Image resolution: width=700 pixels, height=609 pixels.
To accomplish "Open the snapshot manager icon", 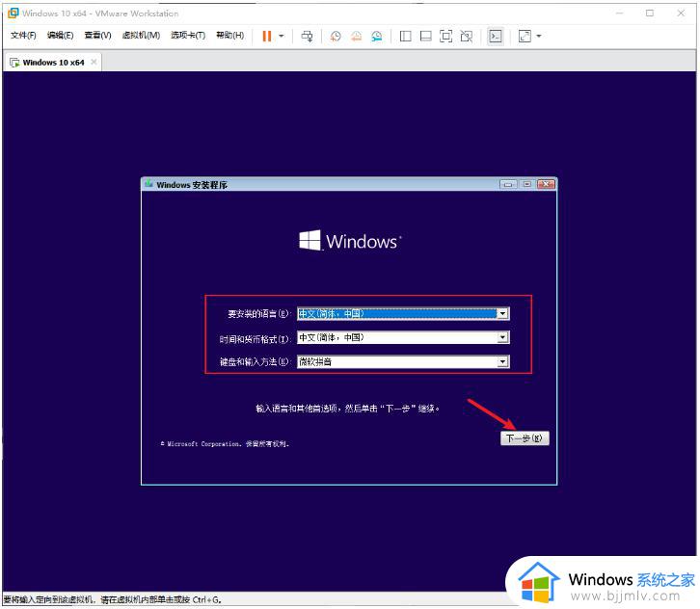I will pos(377,37).
